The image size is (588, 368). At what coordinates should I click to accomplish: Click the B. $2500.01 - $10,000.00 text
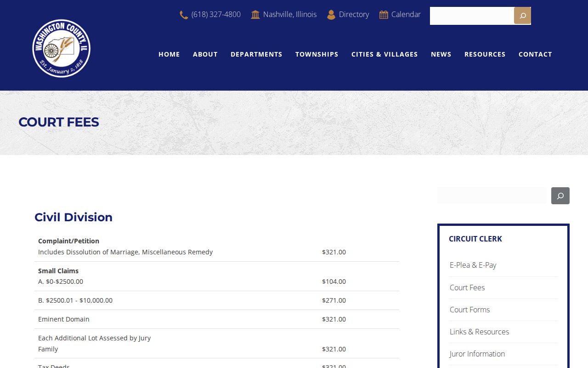75,300
